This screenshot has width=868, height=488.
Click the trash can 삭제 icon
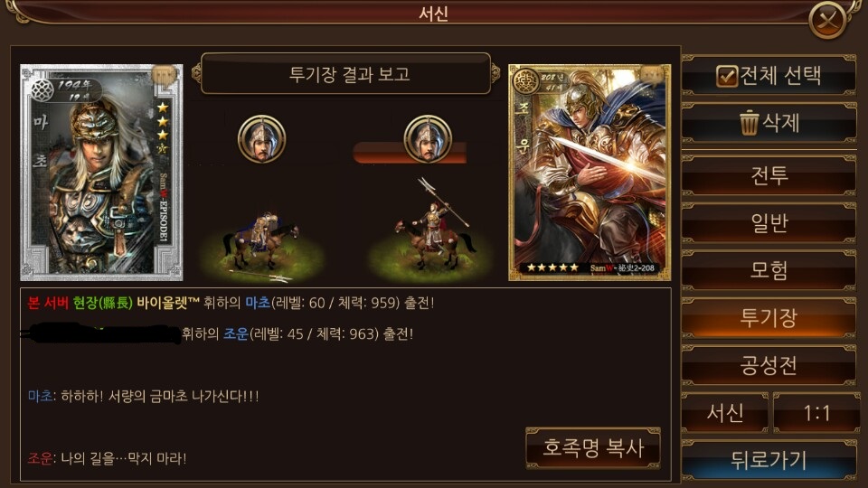pos(749,123)
